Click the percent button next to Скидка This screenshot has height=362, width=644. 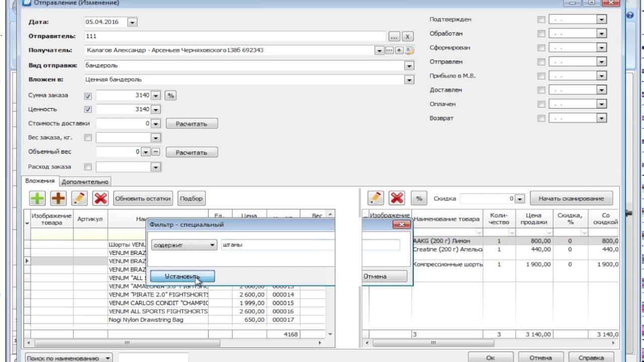pos(419,199)
